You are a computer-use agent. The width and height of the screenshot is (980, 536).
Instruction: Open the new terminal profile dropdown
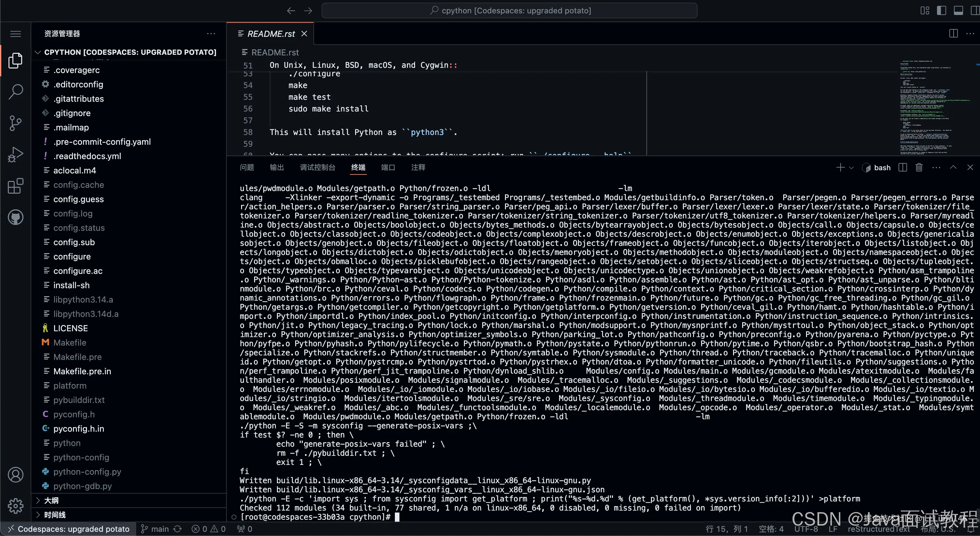851,168
